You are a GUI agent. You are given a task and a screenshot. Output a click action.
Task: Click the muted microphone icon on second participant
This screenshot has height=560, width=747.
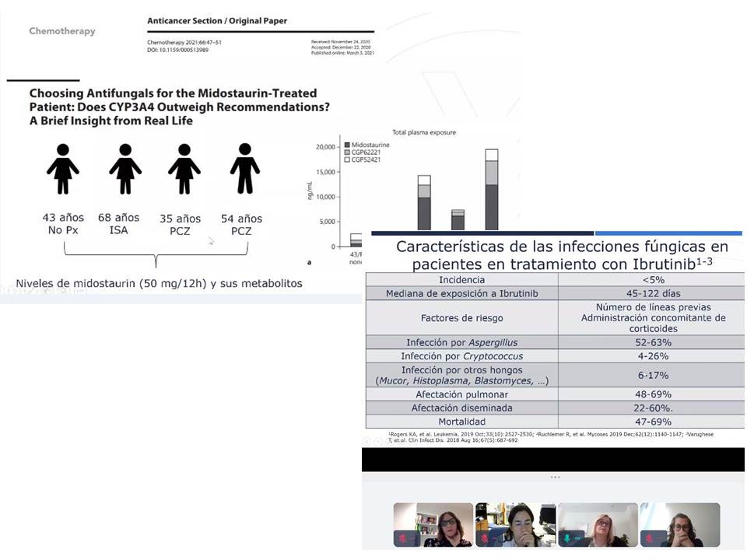[484, 538]
